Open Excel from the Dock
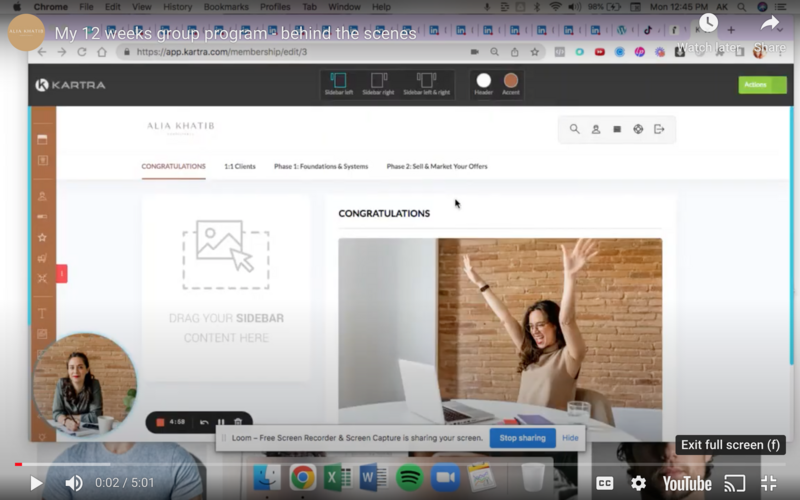 pyautogui.click(x=337, y=478)
